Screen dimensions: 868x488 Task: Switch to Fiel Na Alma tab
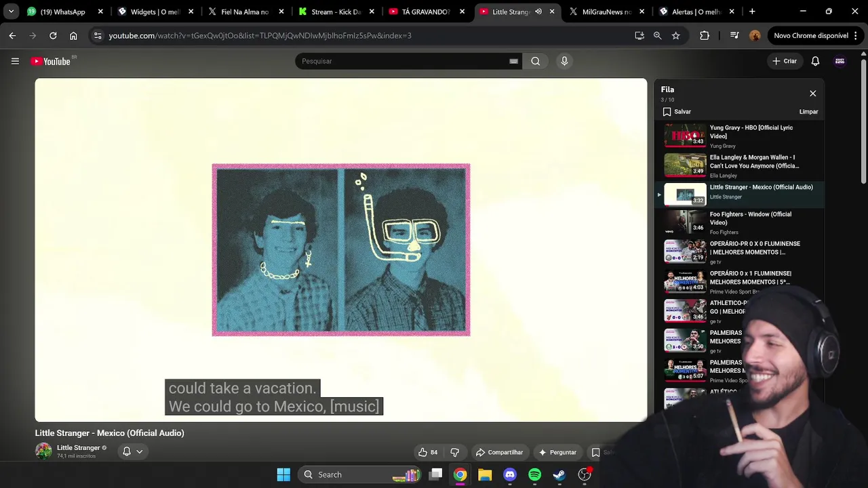[245, 12]
